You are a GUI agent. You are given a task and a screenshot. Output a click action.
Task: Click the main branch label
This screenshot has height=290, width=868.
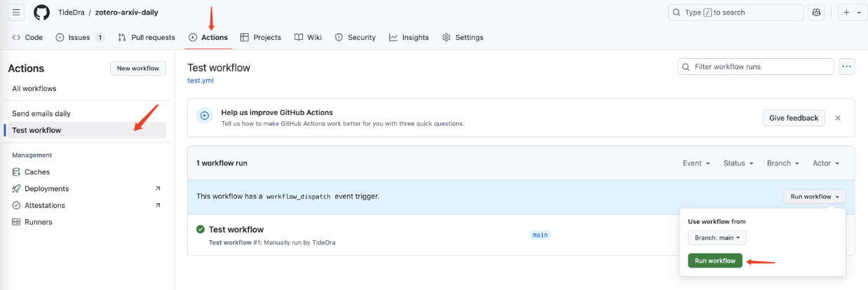click(x=540, y=235)
